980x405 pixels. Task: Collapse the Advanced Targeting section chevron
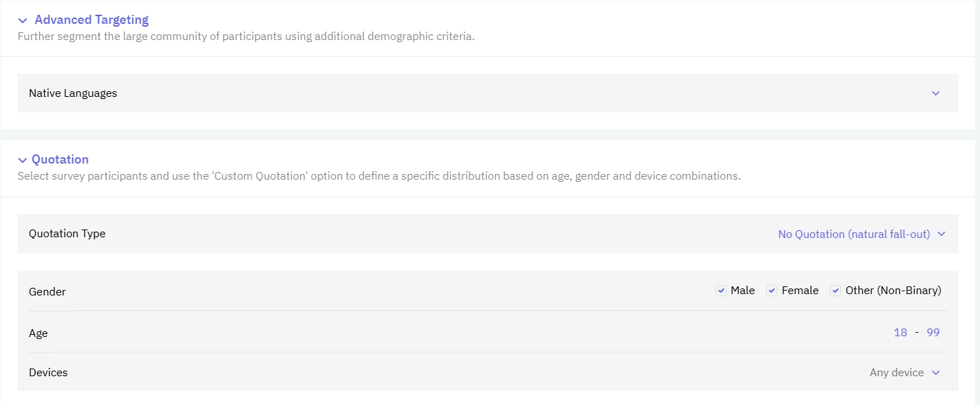(23, 20)
